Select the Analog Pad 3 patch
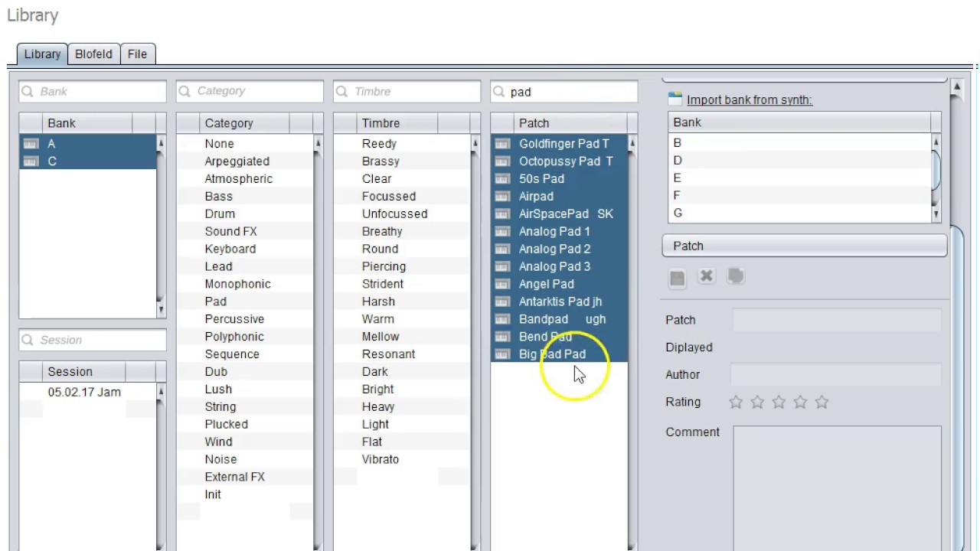980x551 pixels. point(560,266)
